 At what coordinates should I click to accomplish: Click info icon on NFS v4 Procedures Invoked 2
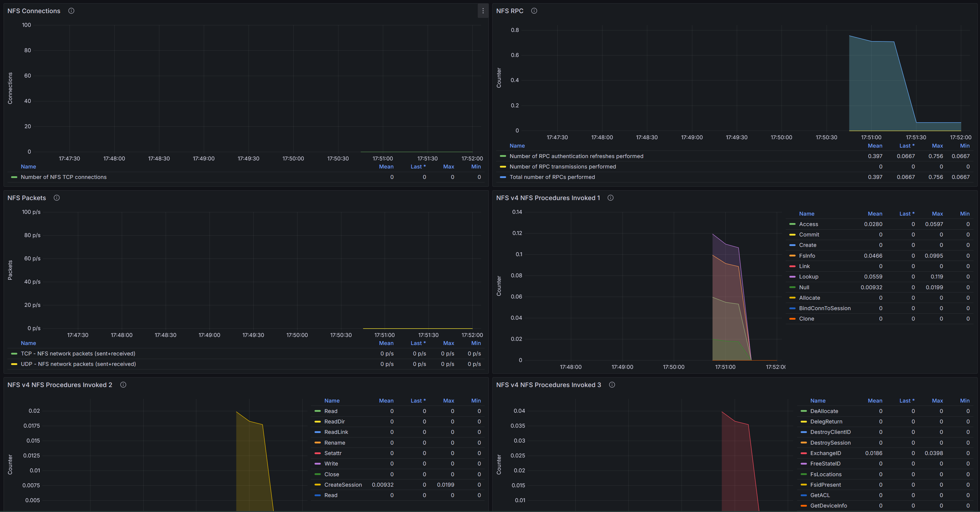[123, 385]
